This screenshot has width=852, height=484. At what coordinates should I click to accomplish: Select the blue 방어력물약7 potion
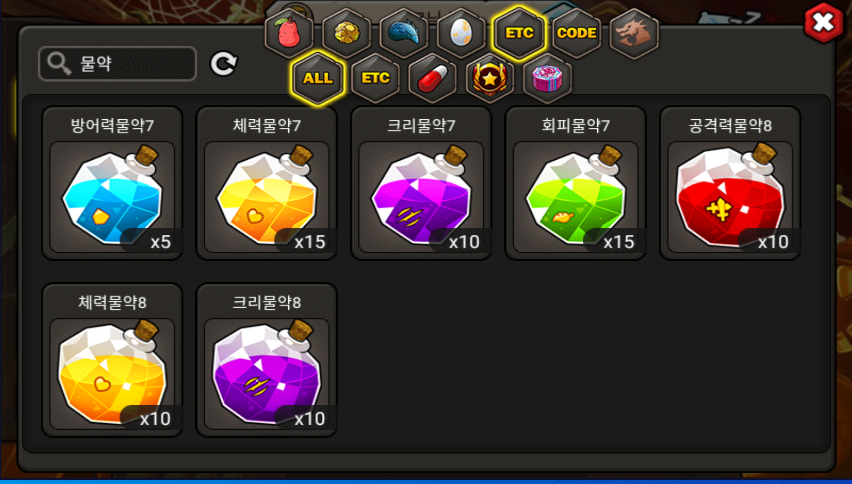point(112,183)
